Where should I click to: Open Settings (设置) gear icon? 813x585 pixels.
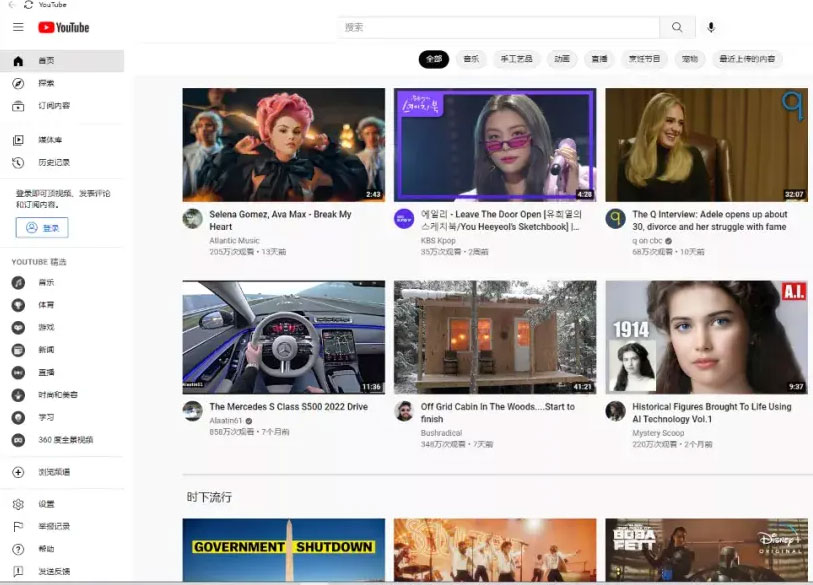[x=18, y=504]
